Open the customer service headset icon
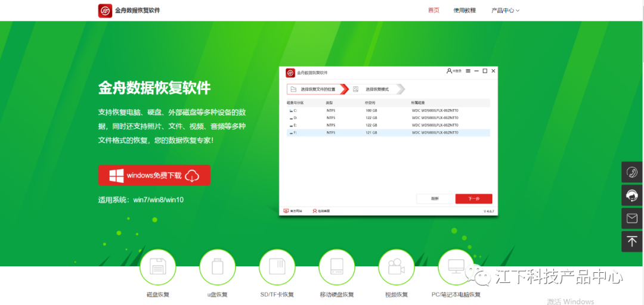This screenshot has width=644, height=305. [631, 195]
